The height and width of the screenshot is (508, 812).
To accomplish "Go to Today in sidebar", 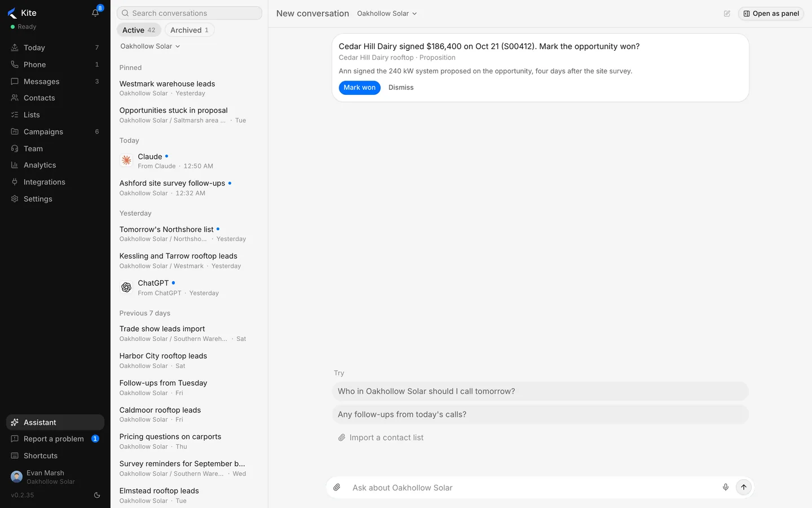I will click(55, 48).
